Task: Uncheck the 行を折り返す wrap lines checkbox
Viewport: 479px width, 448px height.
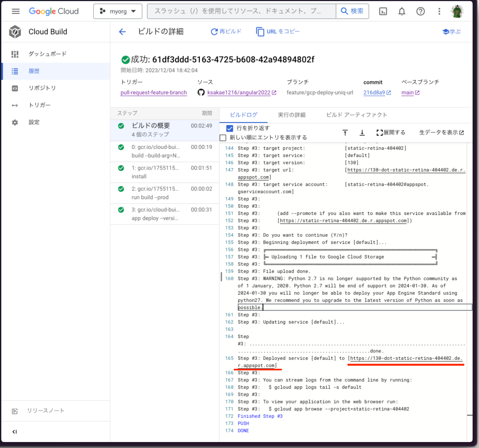Action: pos(230,128)
